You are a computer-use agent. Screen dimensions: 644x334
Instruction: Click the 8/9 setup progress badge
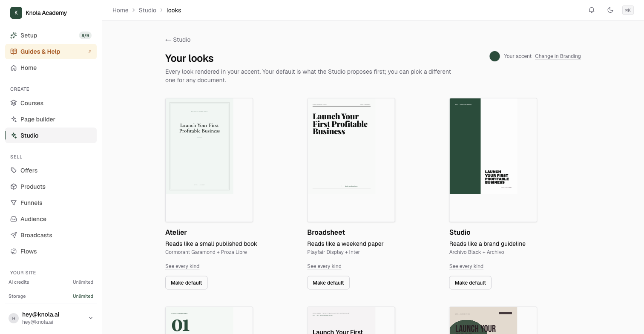pyautogui.click(x=85, y=35)
